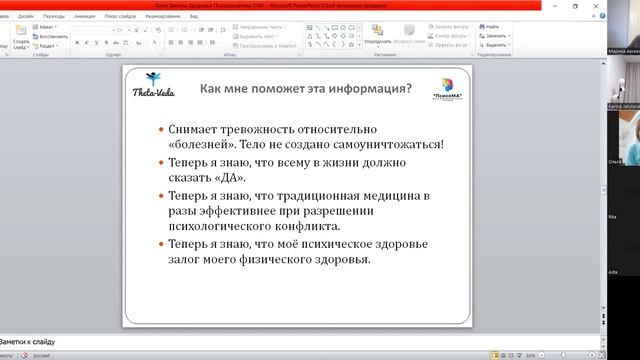Click the Создать слайд (New Slide) button
Viewport: 640px width, 360px height.
(21, 38)
